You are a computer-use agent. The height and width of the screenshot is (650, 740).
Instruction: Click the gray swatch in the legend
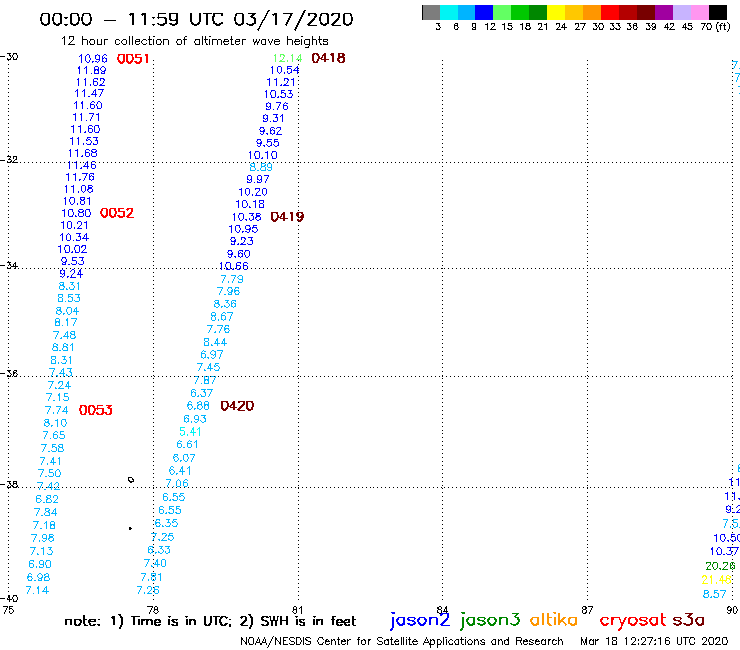(x=431, y=12)
